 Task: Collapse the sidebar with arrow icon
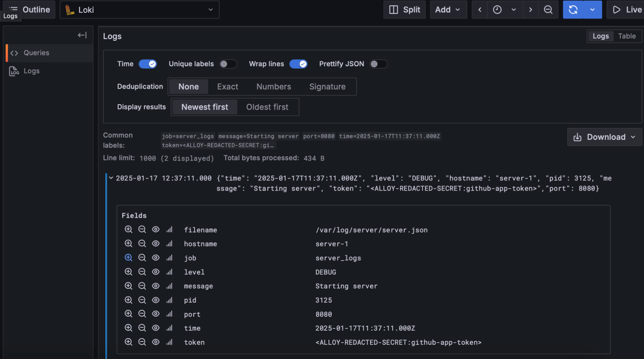tap(82, 35)
